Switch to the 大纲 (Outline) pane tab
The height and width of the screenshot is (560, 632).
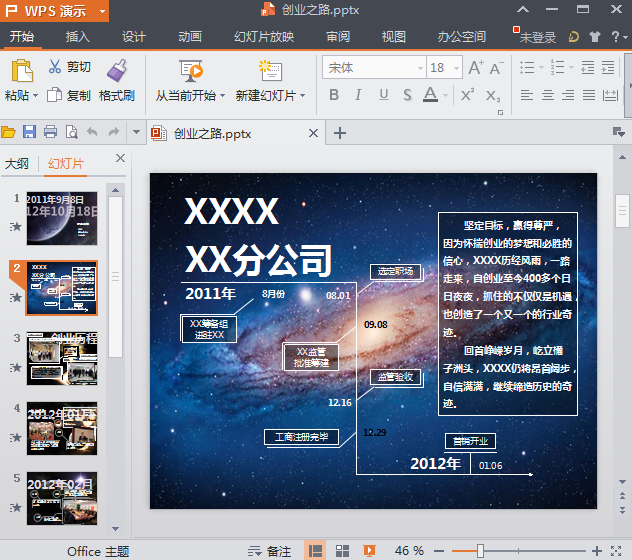(x=17, y=164)
